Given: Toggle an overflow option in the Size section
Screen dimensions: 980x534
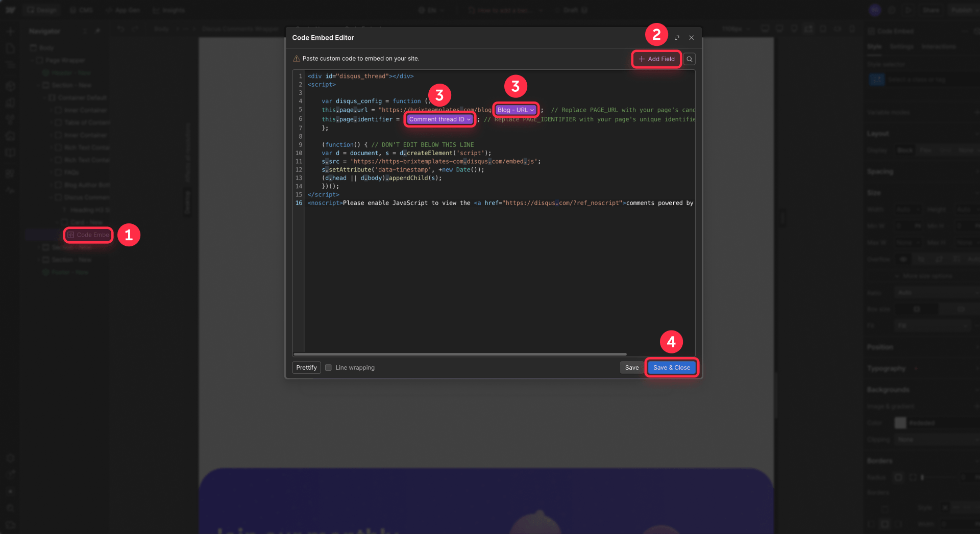Looking at the screenshot, I should pyautogui.click(x=921, y=259).
